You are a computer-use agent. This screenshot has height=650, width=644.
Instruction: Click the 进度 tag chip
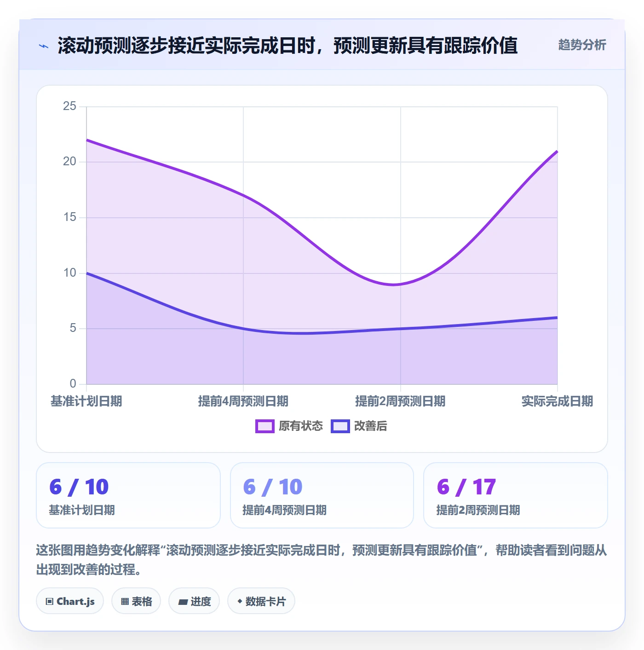194,601
